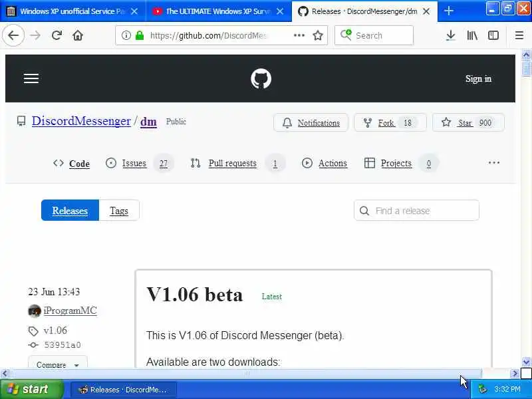Click the Find a release field
Image resolution: width=532 pixels, height=399 pixels.
(x=417, y=211)
